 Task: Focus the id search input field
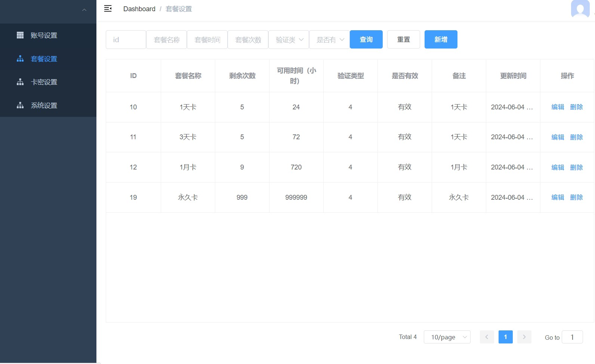(126, 40)
